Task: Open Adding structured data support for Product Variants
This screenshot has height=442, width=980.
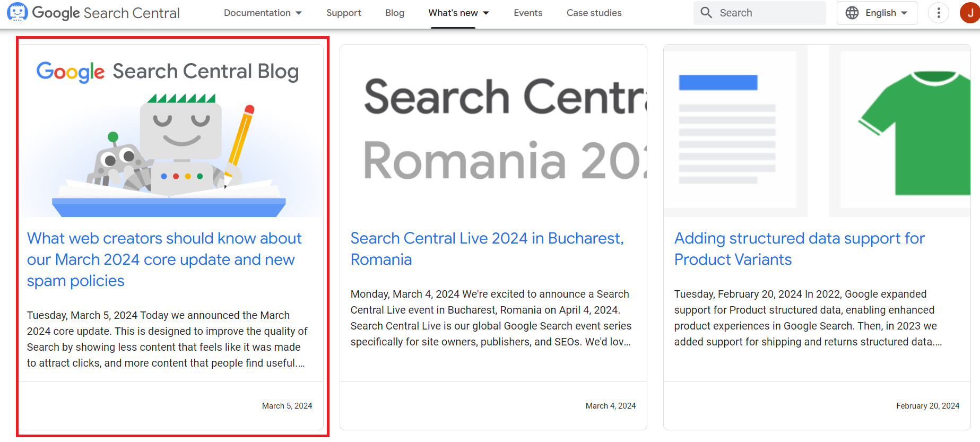Action: [800, 249]
